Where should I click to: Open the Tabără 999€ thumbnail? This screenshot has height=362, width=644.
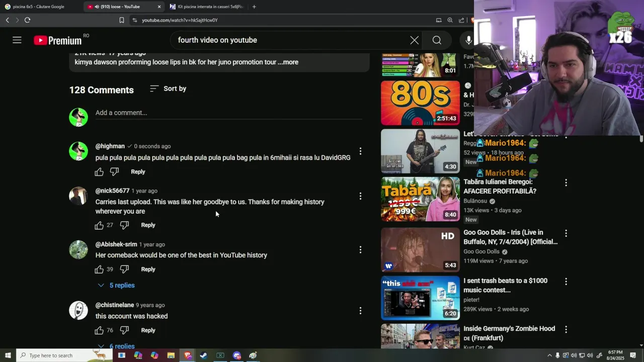[x=420, y=199]
